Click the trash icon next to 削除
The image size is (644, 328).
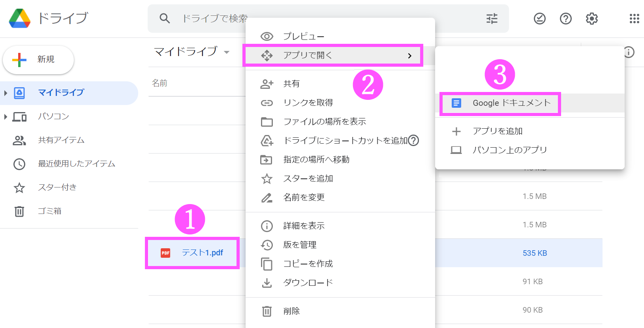pyautogui.click(x=267, y=311)
